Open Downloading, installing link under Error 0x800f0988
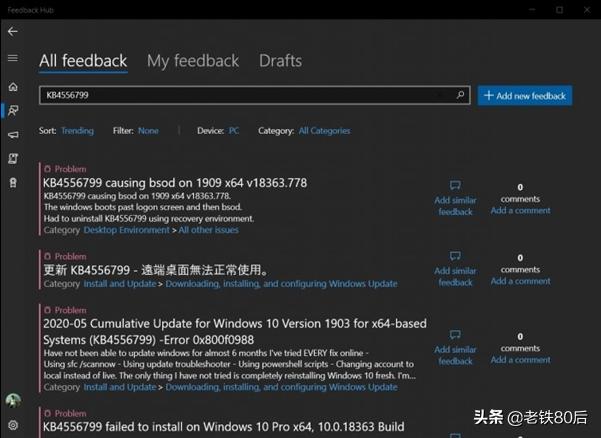 point(281,387)
